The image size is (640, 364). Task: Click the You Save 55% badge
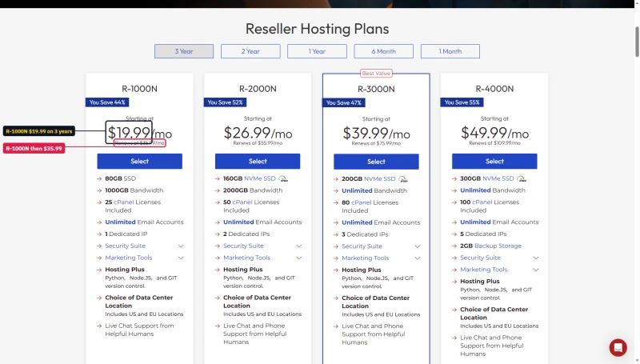coord(462,102)
